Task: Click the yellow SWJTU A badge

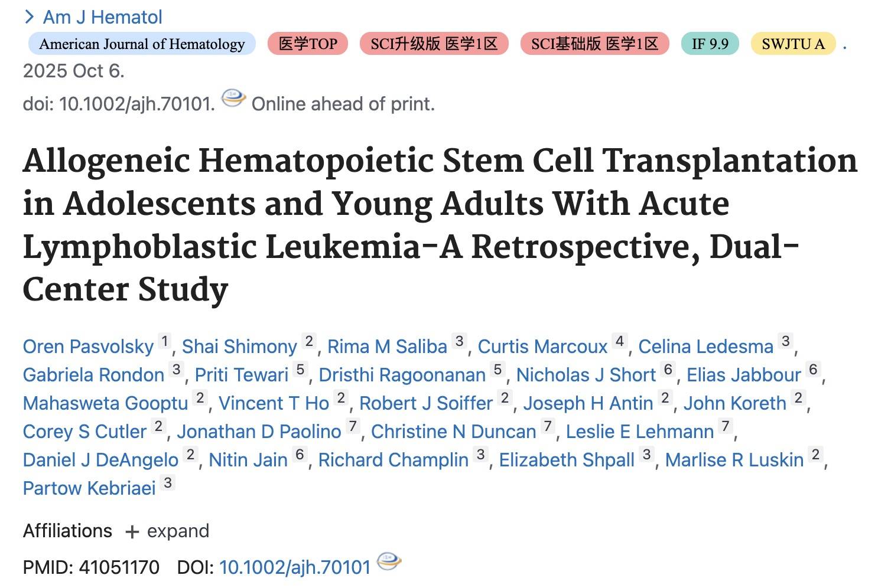Action: coord(793,44)
